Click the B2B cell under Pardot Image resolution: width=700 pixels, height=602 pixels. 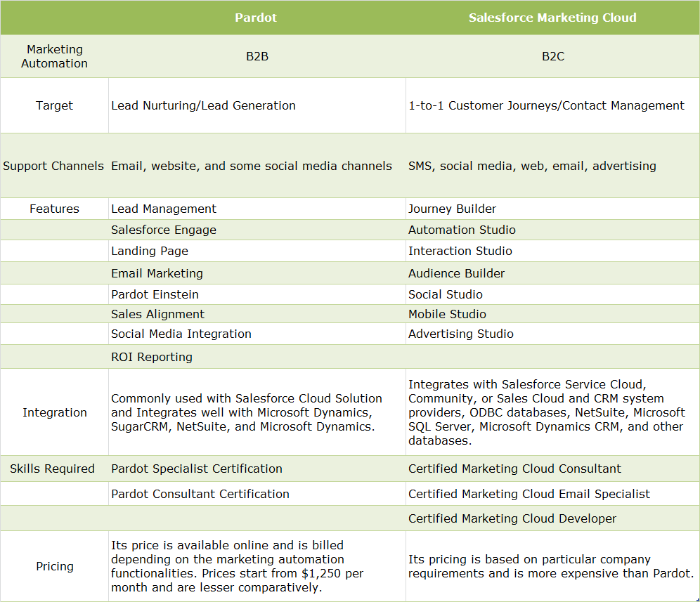coord(256,55)
